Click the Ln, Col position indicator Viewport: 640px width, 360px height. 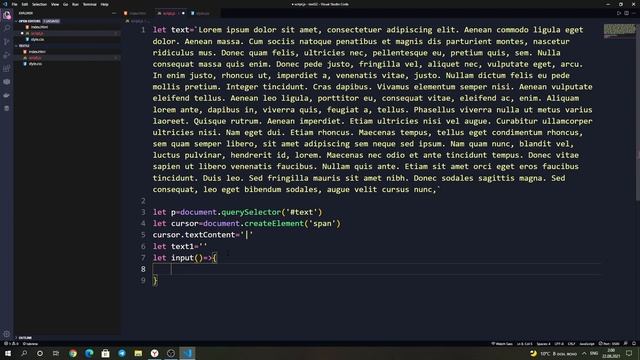click(524, 344)
